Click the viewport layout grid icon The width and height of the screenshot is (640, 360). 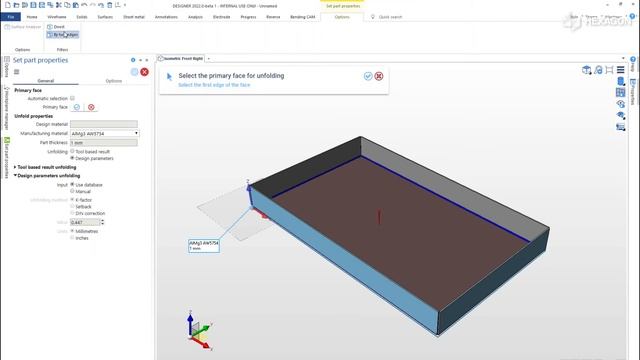(x=620, y=93)
